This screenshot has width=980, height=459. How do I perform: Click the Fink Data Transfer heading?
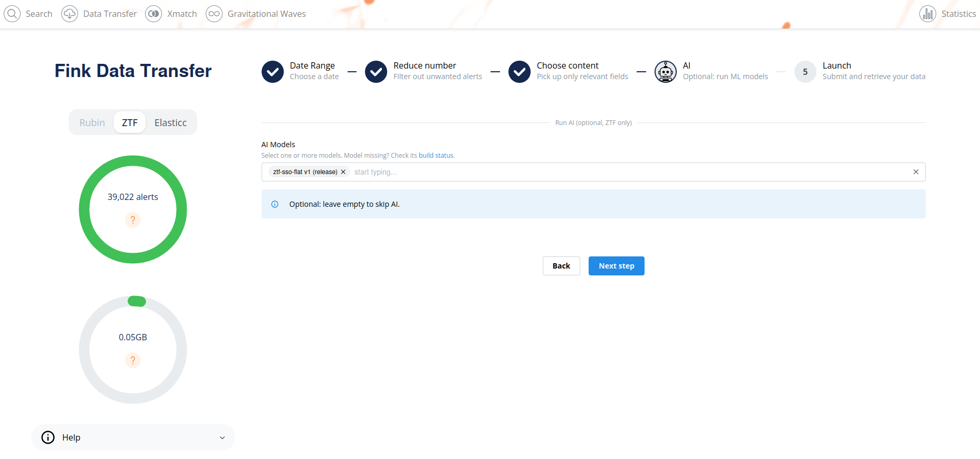(133, 71)
